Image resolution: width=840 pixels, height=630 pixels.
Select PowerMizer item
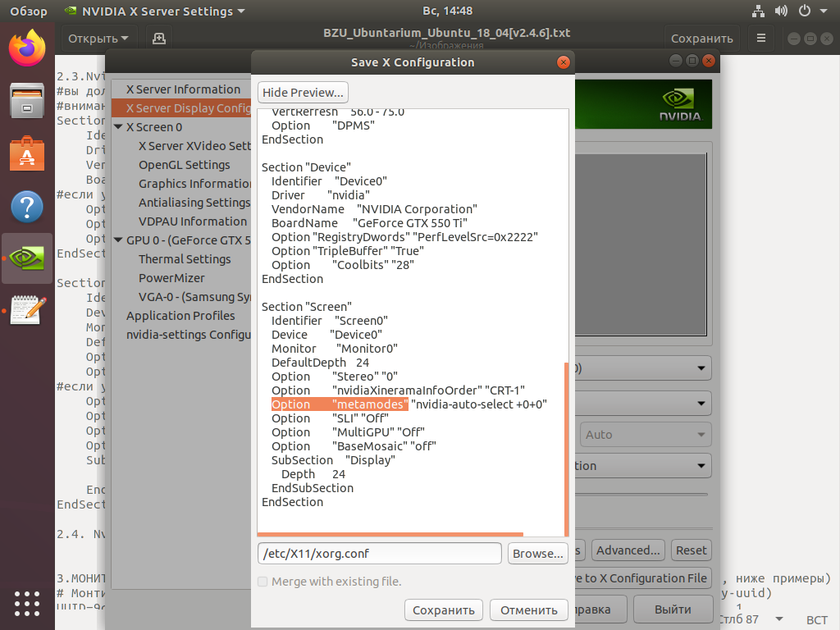[x=171, y=278]
